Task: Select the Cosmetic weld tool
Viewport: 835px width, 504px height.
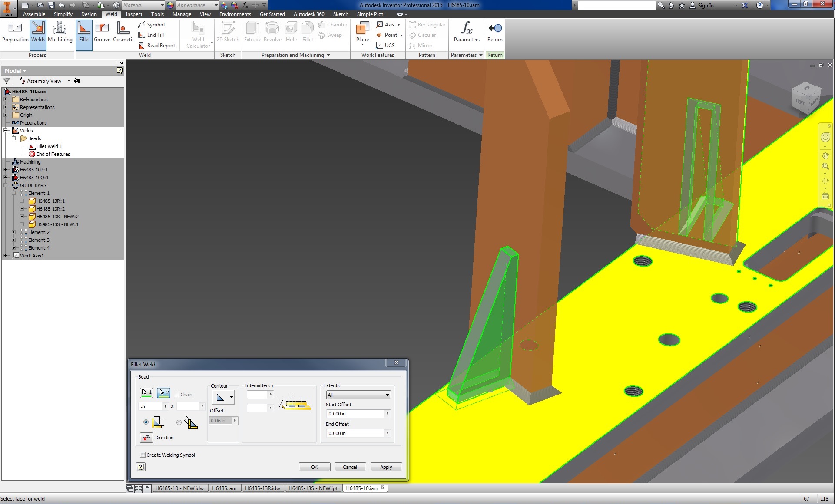Action: pyautogui.click(x=124, y=33)
